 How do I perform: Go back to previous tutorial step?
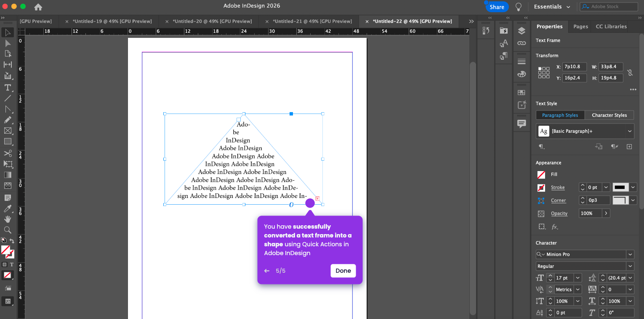point(266,271)
